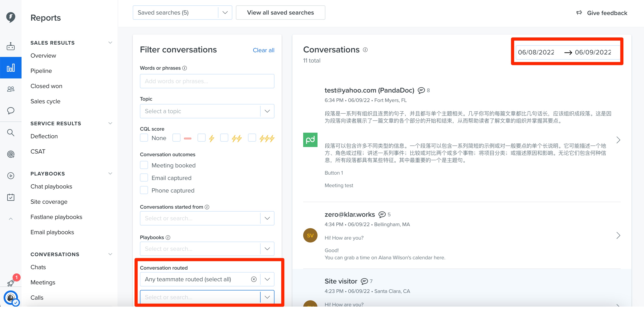Clear the Any teammate routed selection

click(254, 279)
